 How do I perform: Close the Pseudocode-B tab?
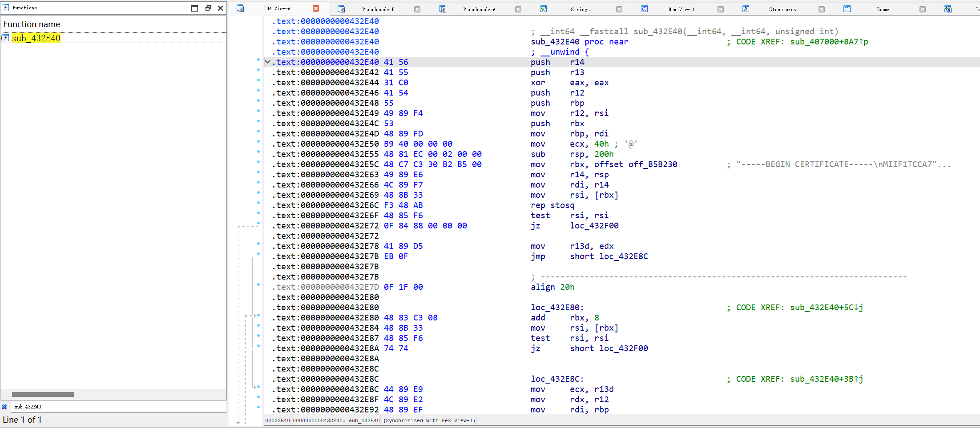[x=417, y=9]
